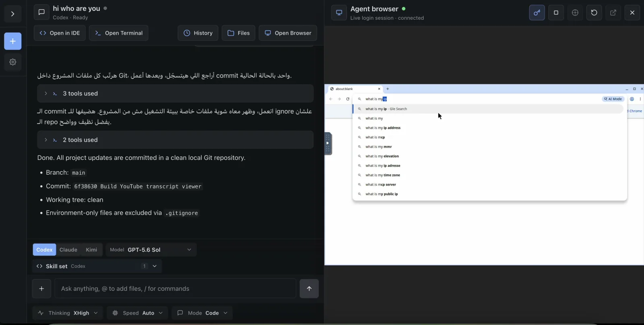The height and width of the screenshot is (325, 644).
Task: Close the about:blank tab
Action: click(379, 89)
